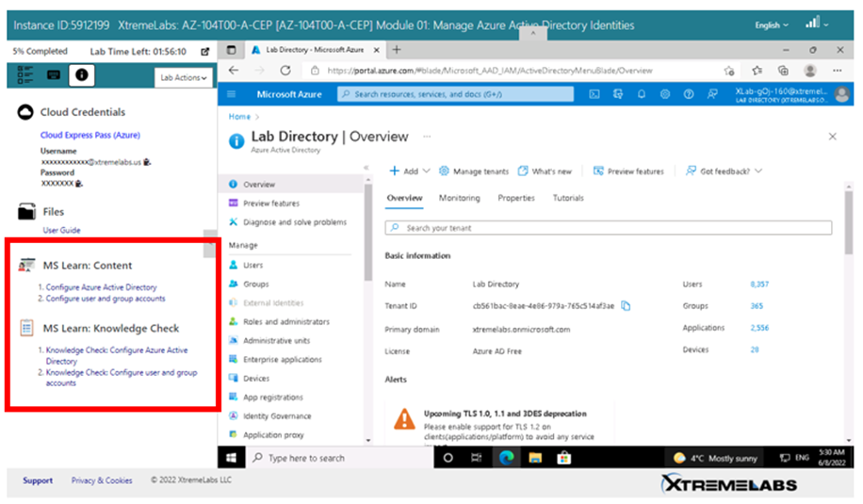Select Users in the Manage menu
The height and width of the screenshot is (504, 863).
252,266
